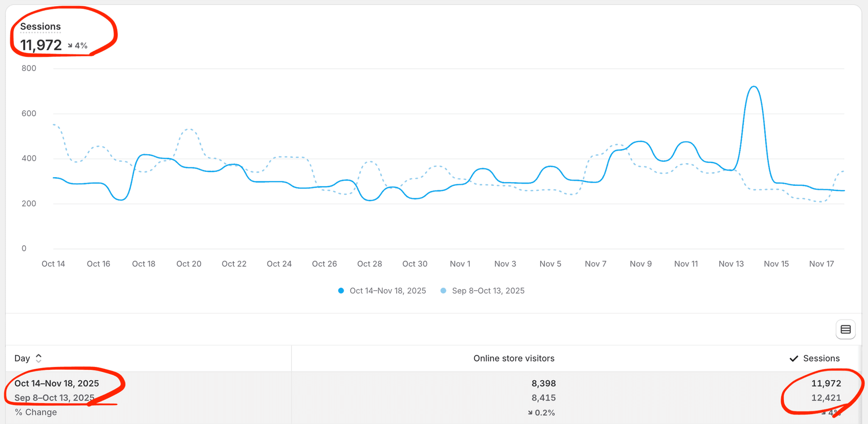Toggle the Sep 8–Oct 13, 2025 comparison series off
Screen dimensions: 868x424
click(x=488, y=291)
